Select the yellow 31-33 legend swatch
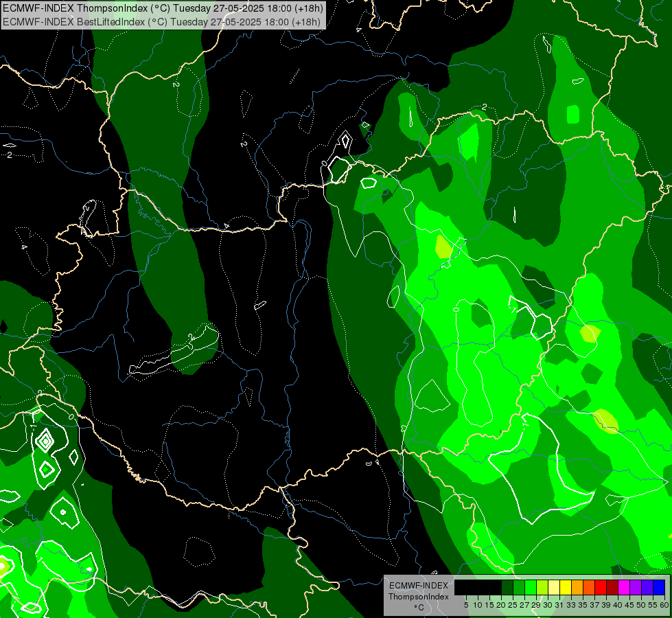 click(566, 587)
